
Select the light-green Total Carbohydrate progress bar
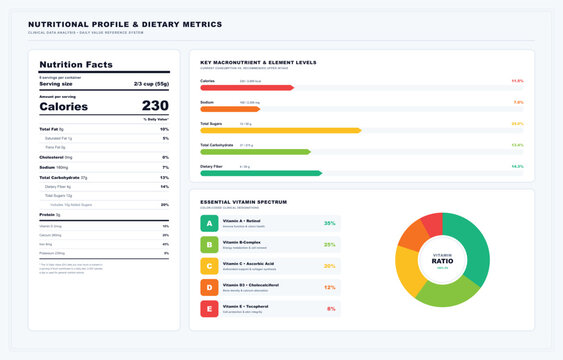255,152
